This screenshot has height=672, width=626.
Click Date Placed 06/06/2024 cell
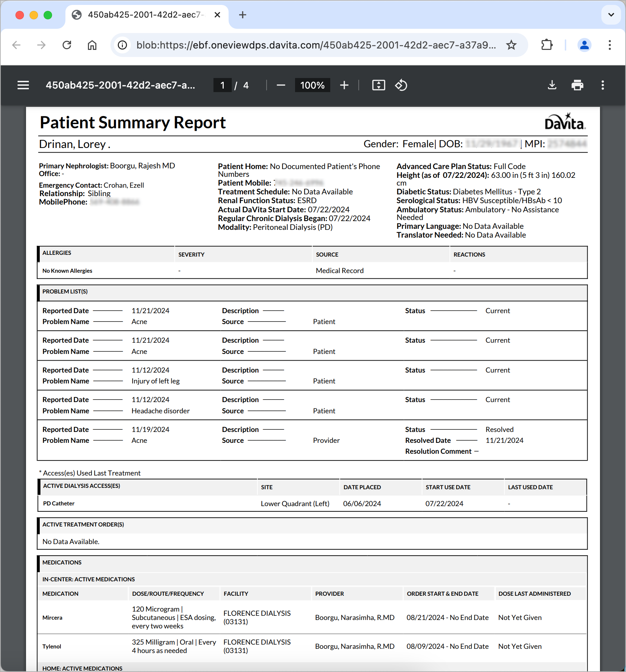point(362,504)
